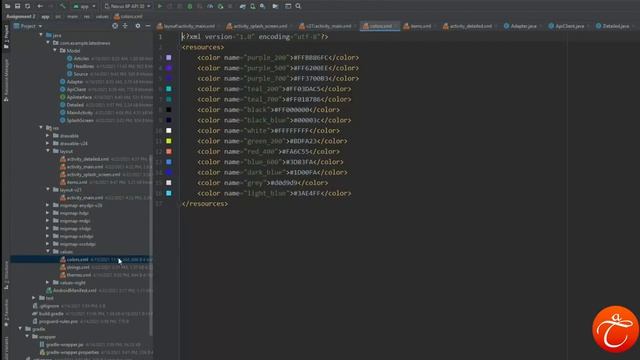This screenshot has width=640, height=360.
Task: Click teal_200 gutter color swatch
Action: pyautogui.click(x=169, y=89)
